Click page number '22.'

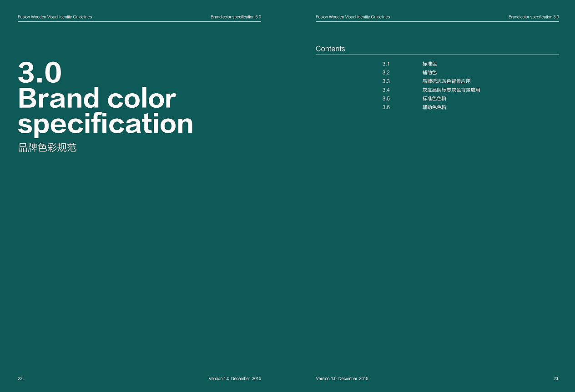click(20, 378)
